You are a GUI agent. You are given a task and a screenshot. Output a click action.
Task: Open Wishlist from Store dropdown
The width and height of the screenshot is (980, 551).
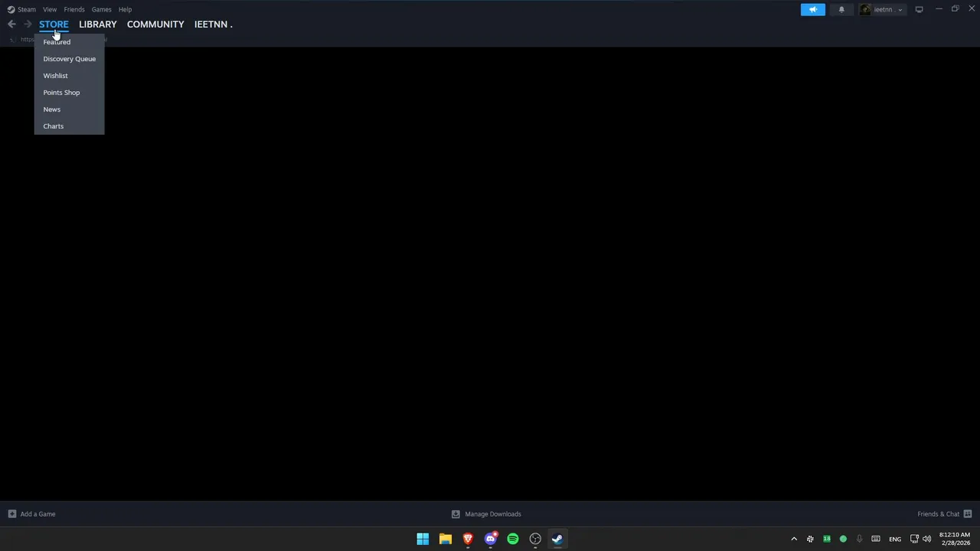[69, 76]
